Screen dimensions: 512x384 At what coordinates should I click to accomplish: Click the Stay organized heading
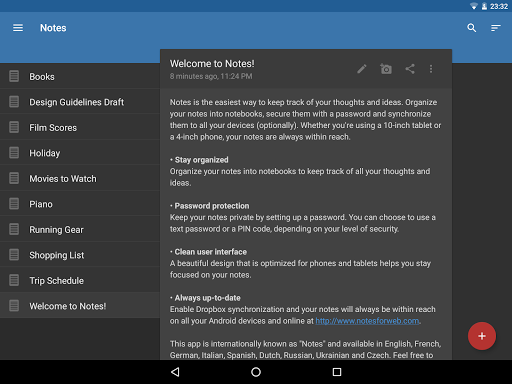point(201,160)
